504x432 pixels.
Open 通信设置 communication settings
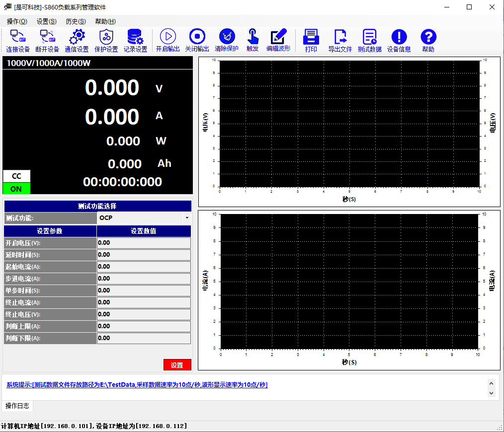point(77,40)
